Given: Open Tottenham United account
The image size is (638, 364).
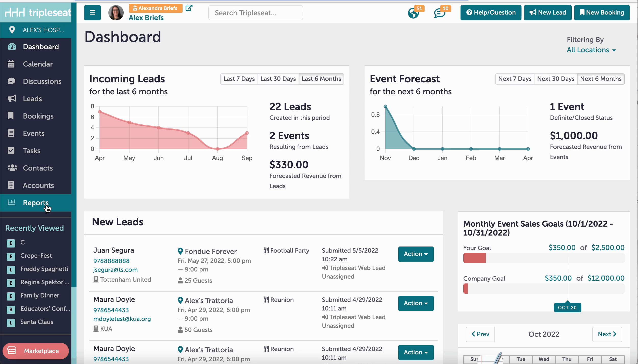Looking at the screenshot, I should pyautogui.click(x=125, y=280).
